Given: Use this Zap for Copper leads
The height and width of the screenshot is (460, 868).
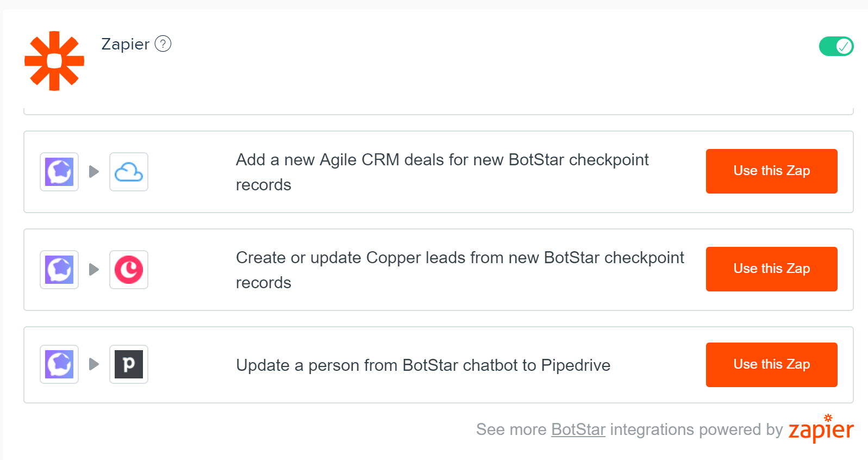Looking at the screenshot, I should pyautogui.click(x=771, y=269).
